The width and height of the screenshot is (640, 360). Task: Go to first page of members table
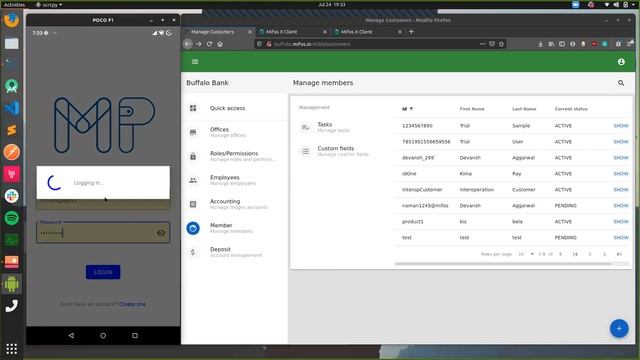click(575, 254)
